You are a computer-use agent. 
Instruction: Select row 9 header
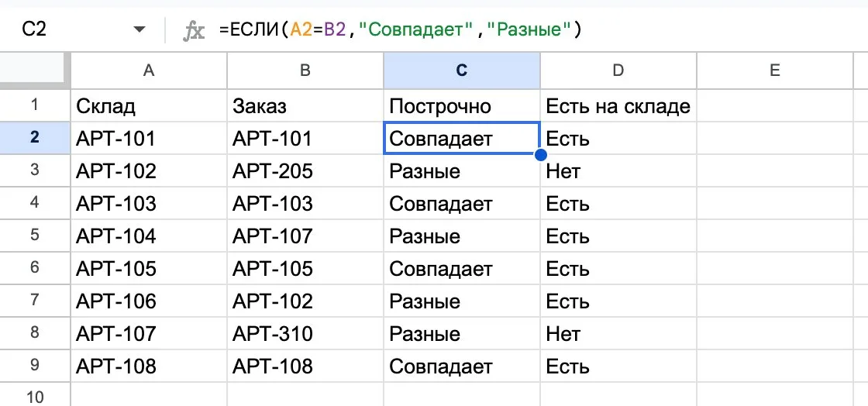point(36,366)
